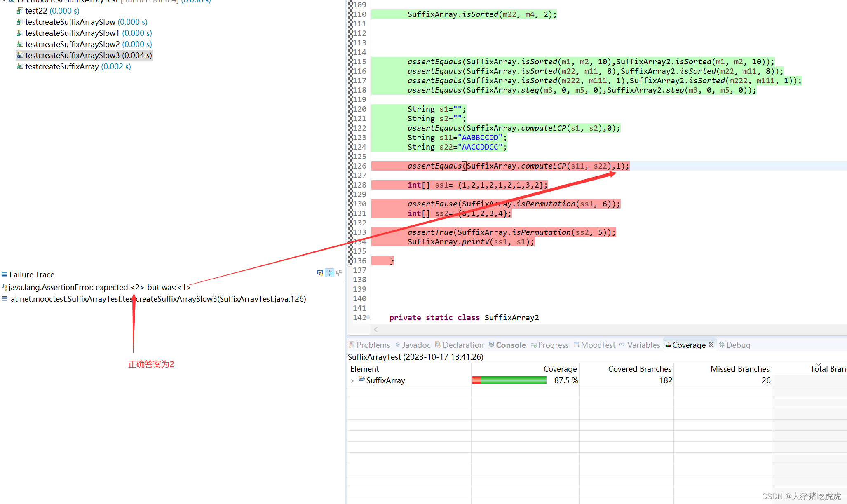The width and height of the screenshot is (847, 504).
Task: Select testcreateSuffixArraySlow2 test entry
Action: coord(89,44)
